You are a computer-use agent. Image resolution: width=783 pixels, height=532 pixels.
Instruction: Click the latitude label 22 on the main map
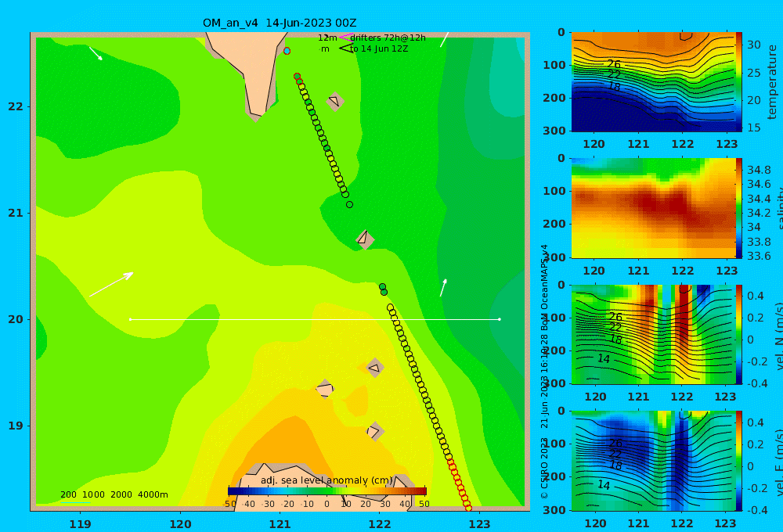tap(16, 107)
